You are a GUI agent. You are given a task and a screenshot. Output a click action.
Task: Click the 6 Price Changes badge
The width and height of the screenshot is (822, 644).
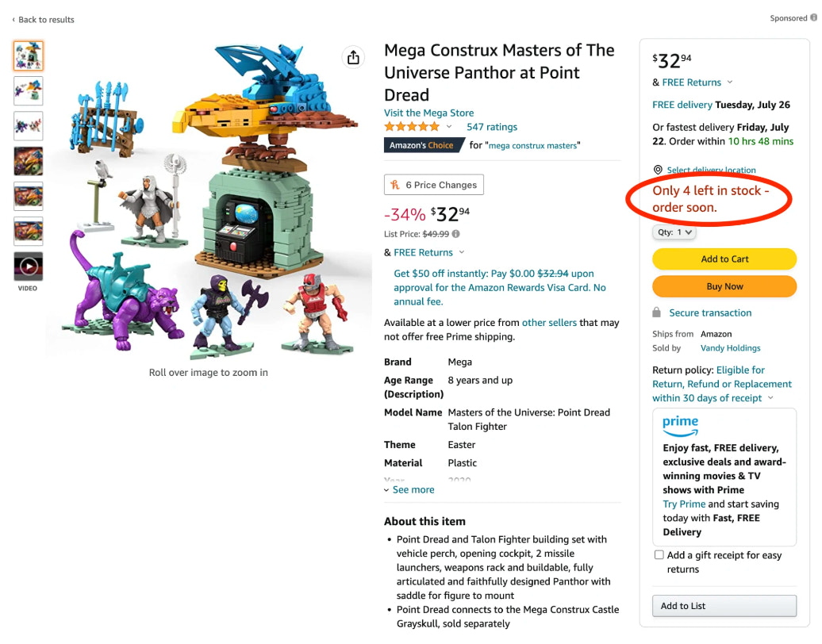[434, 185]
